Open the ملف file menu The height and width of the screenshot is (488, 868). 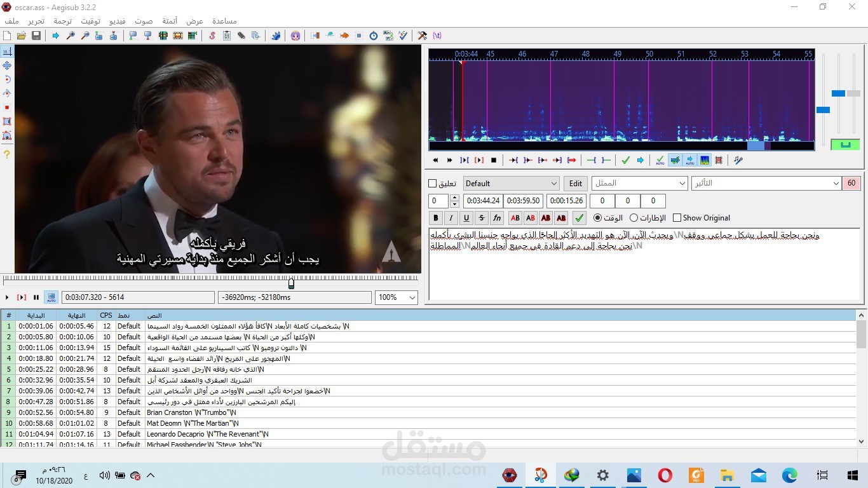click(11, 21)
